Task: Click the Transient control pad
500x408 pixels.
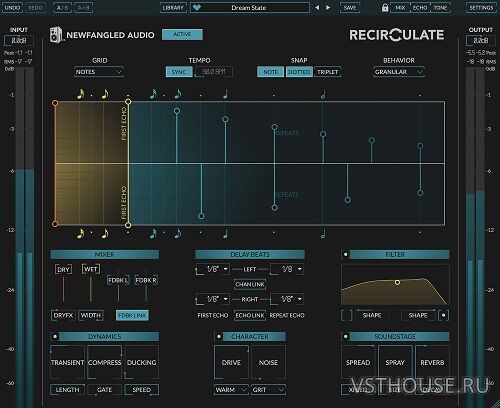Action: click(x=67, y=362)
